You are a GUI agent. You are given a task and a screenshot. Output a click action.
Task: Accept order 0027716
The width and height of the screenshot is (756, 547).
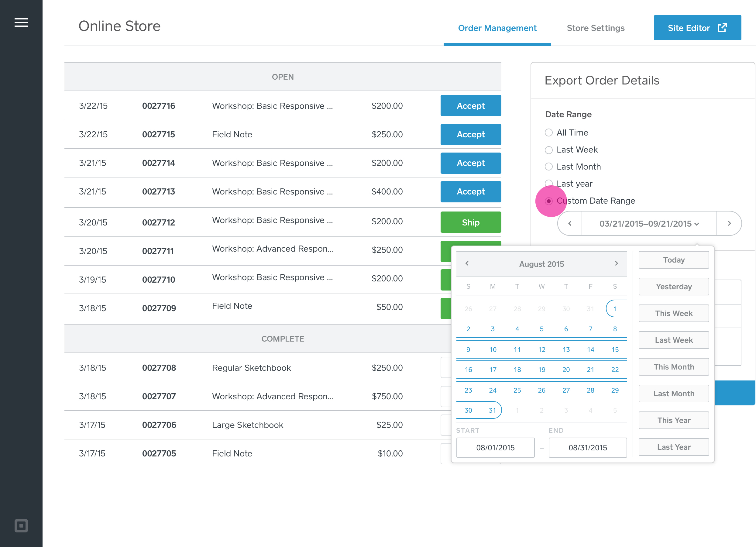pos(470,106)
